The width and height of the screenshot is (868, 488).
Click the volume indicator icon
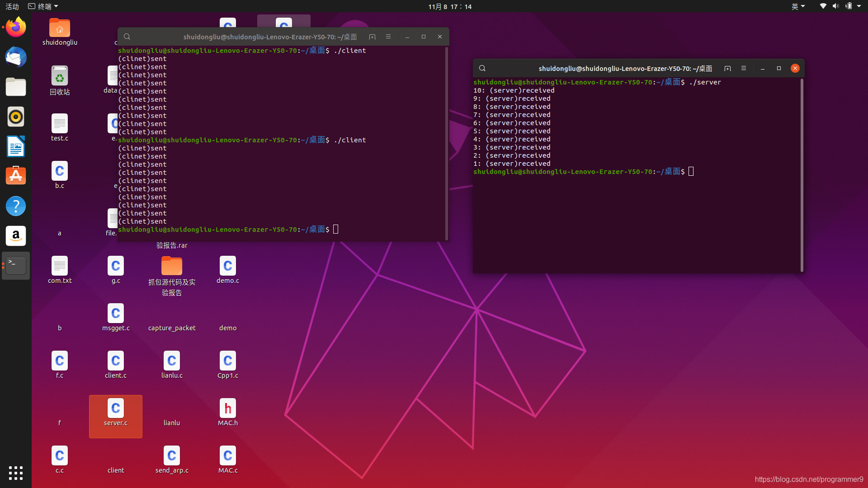835,6
